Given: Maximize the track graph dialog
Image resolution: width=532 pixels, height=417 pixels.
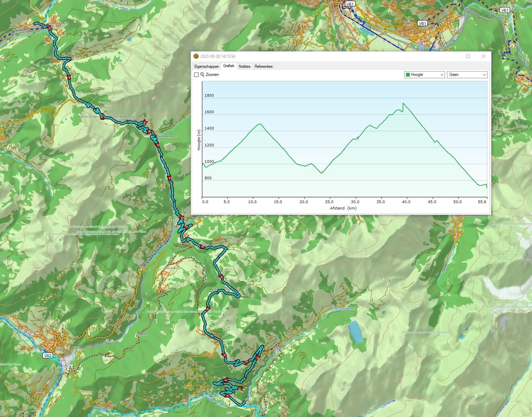Looking at the screenshot, I should tap(468, 56).
